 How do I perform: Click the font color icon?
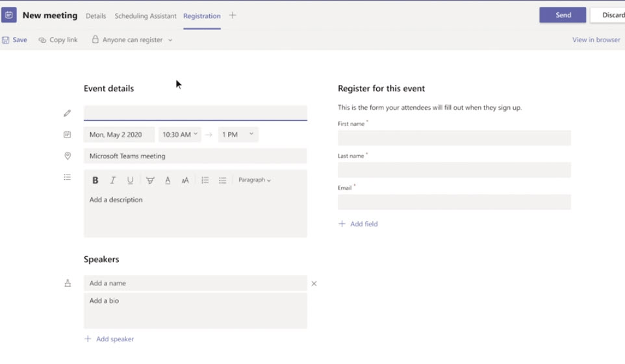[168, 180]
